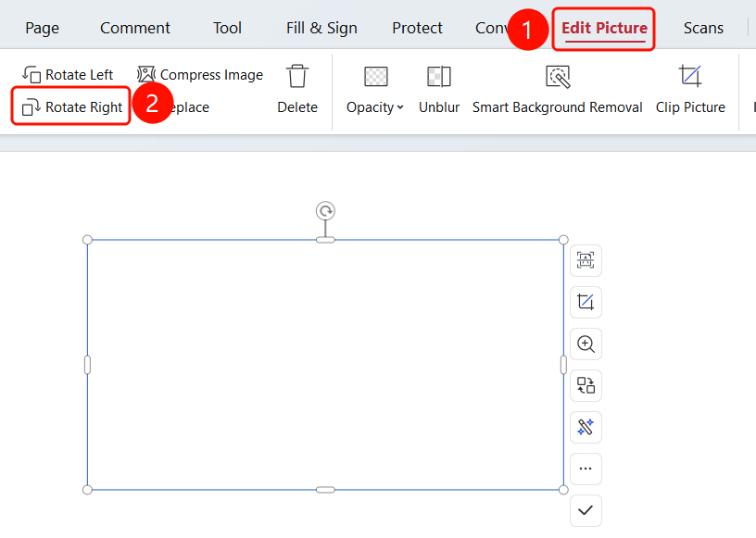Screen dimensions: 756x538
Task: Apply Unblur to the picture
Action: pos(439,90)
